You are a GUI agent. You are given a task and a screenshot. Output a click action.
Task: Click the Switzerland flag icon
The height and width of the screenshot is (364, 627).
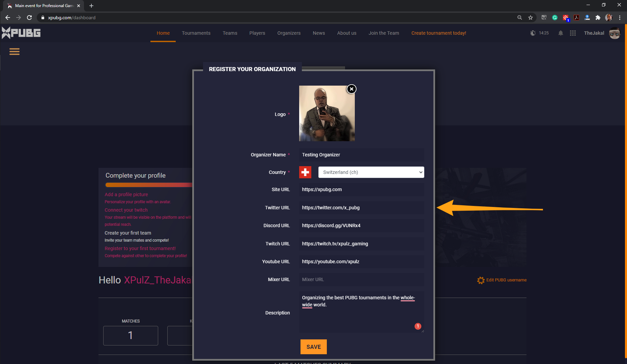(305, 172)
